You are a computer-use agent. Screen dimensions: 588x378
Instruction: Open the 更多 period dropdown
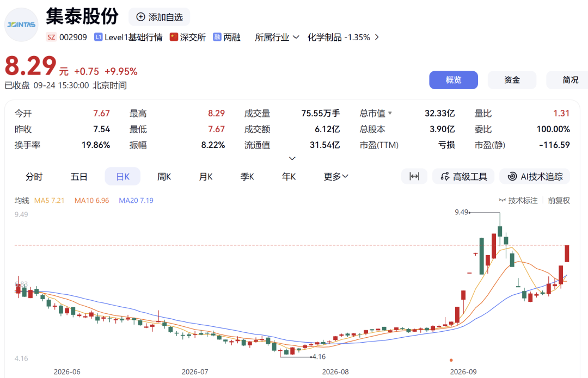click(x=336, y=176)
